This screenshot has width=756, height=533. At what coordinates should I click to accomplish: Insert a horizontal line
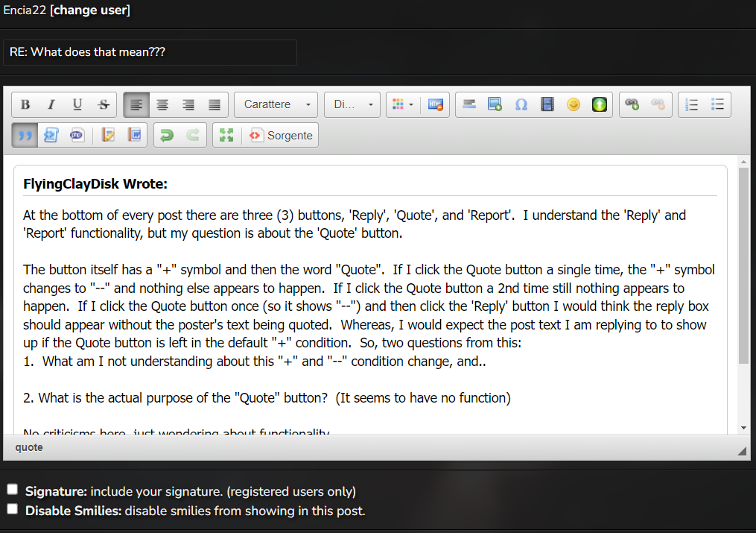(469, 104)
